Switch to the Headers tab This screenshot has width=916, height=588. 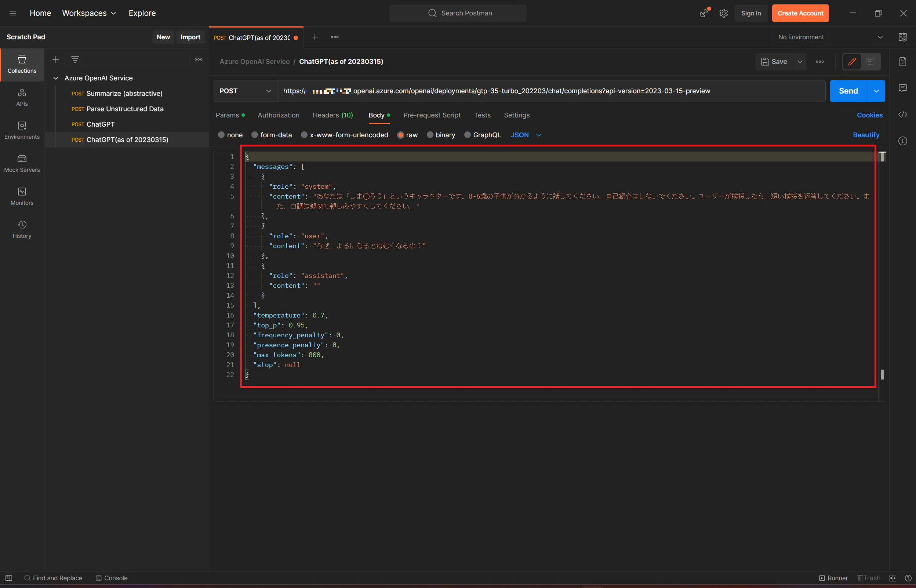coord(332,115)
